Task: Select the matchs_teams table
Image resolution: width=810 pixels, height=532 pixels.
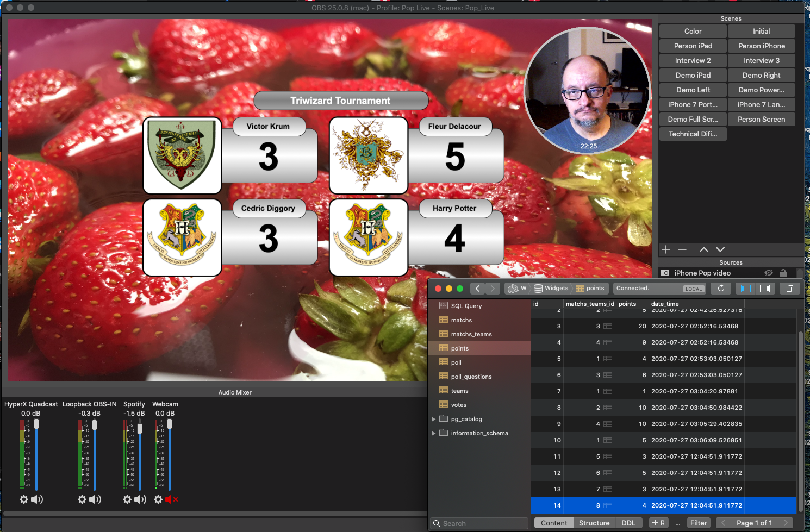Action: pos(479,334)
